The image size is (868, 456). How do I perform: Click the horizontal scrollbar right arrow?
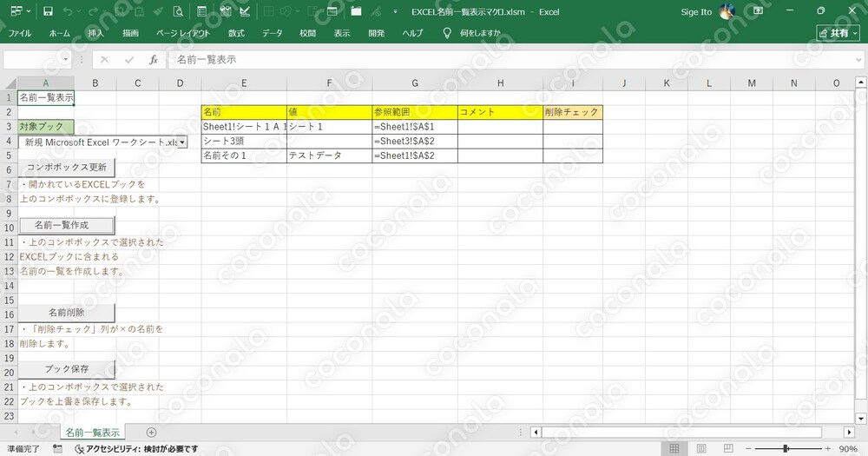click(849, 433)
